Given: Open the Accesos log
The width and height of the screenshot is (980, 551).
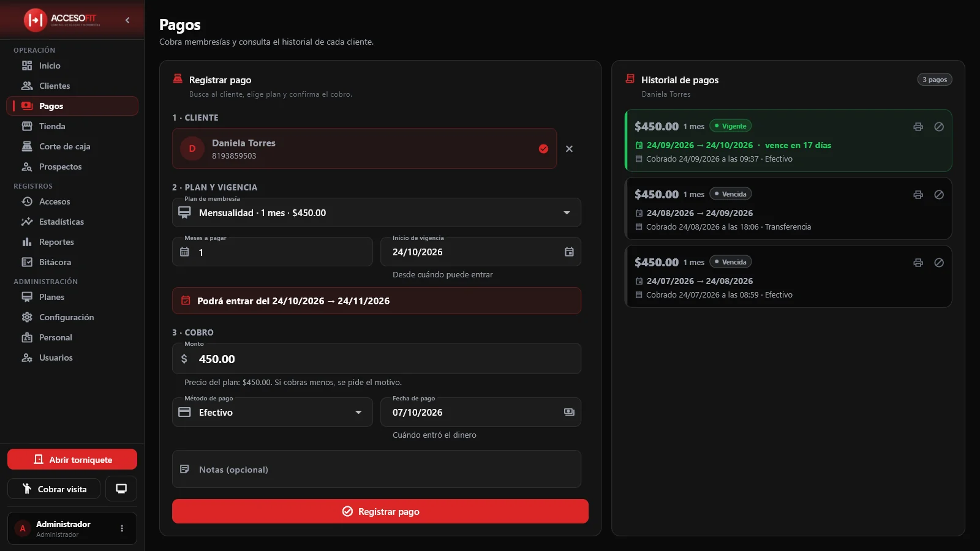Looking at the screenshot, I should [x=72, y=201].
